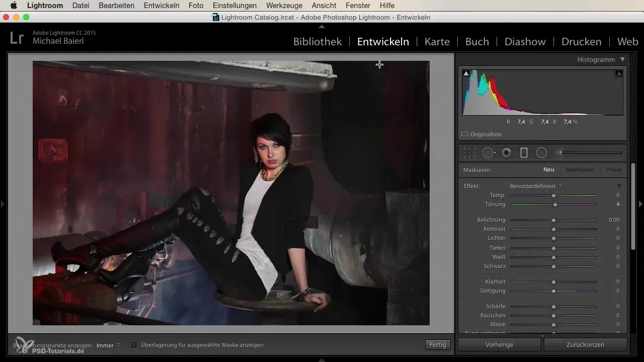Open the Entwickeln menu in menu bar
This screenshot has height=362, width=644.
tap(162, 6)
